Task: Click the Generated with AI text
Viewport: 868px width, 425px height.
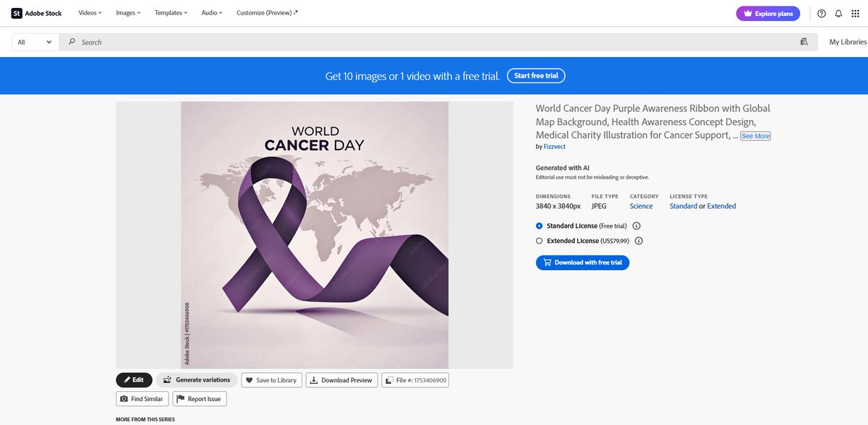Action: tap(563, 168)
